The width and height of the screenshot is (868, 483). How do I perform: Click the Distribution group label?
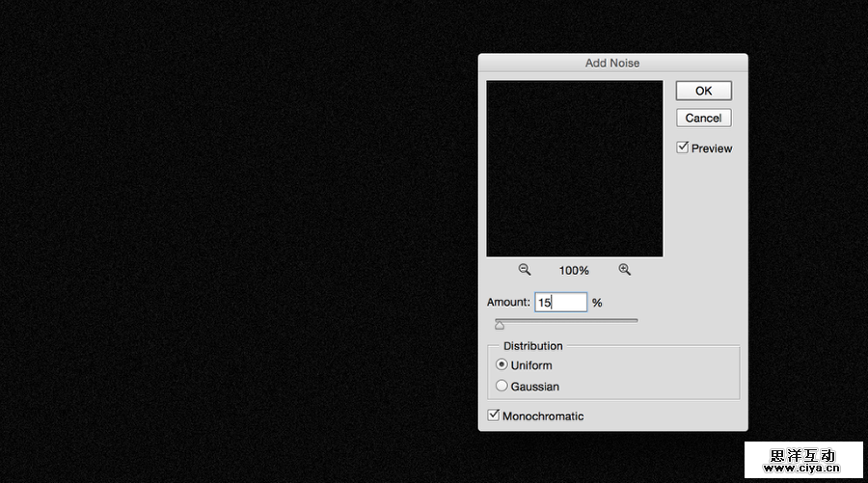pos(532,346)
